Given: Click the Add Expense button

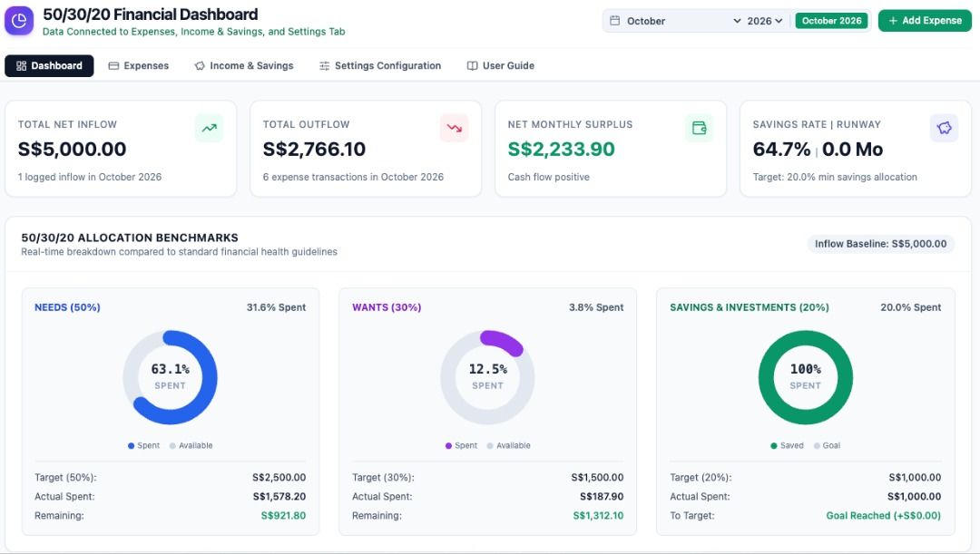Looking at the screenshot, I should tap(925, 21).
